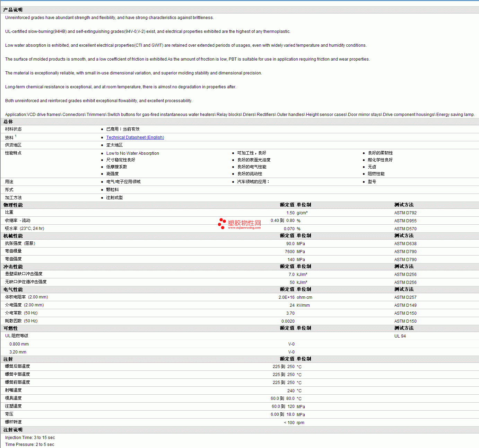Select the 'Low to No Water Absorption' feature
This screenshot has width=479, height=448.
133,153
